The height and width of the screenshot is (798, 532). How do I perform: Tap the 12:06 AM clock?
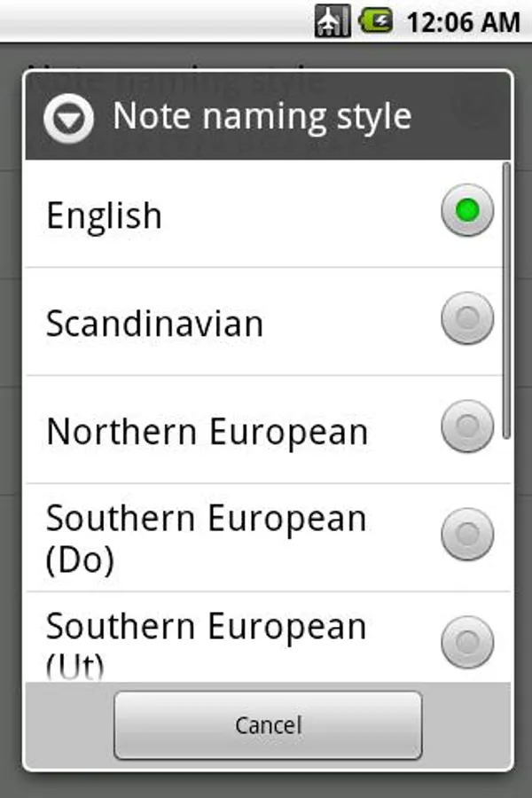click(x=462, y=21)
